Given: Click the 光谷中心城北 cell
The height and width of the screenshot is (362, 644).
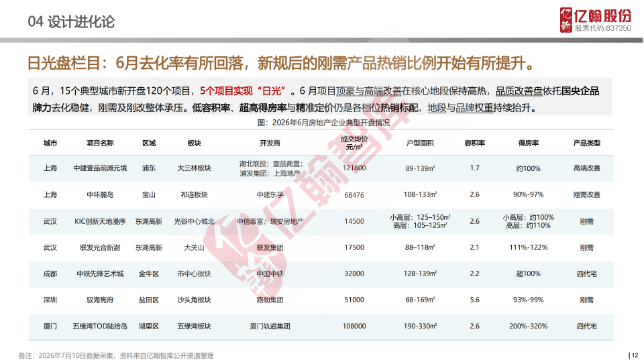Looking at the screenshot, I should [194, 221].
